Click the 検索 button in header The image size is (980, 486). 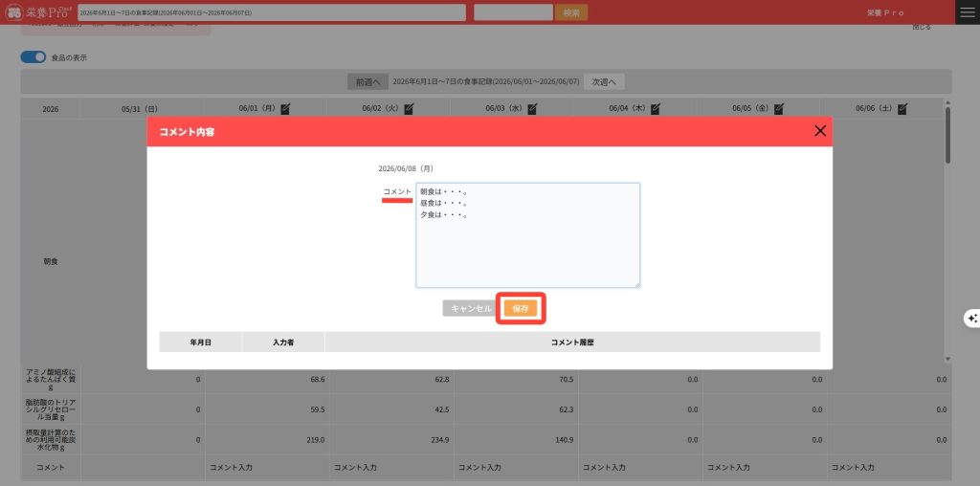pos(571,12)
